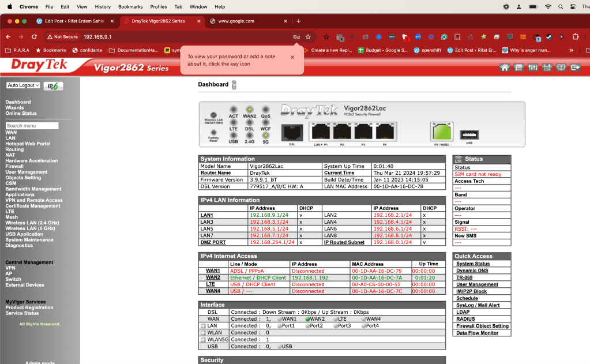
Task: Close the password note tooltip
Action: pyautogui.click(x=292, y=57)
